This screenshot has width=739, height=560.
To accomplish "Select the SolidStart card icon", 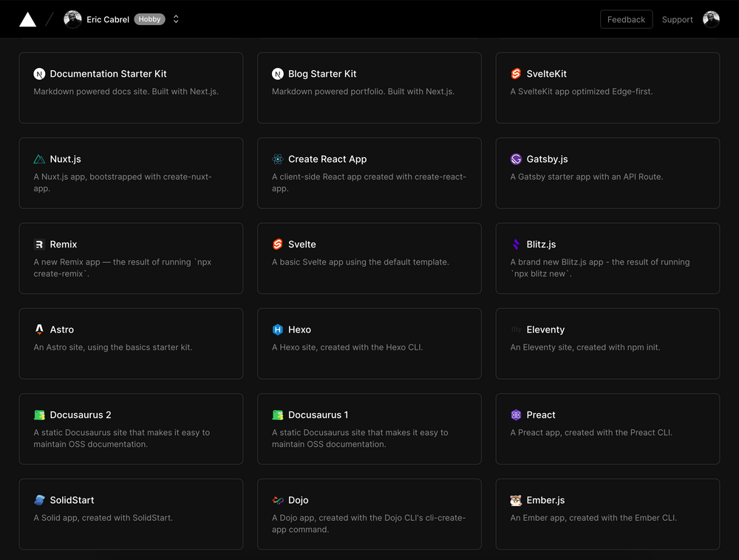I will 39,500.
